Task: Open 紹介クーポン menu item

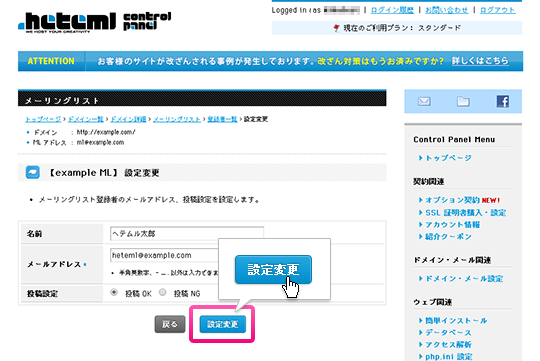Action: pyautogui.click(x=448, y=236)
